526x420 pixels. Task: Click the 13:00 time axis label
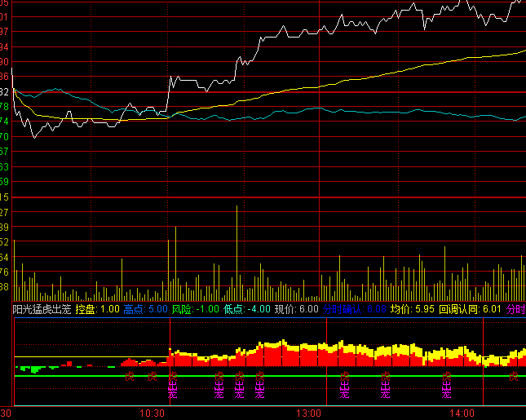coord(308,413)
